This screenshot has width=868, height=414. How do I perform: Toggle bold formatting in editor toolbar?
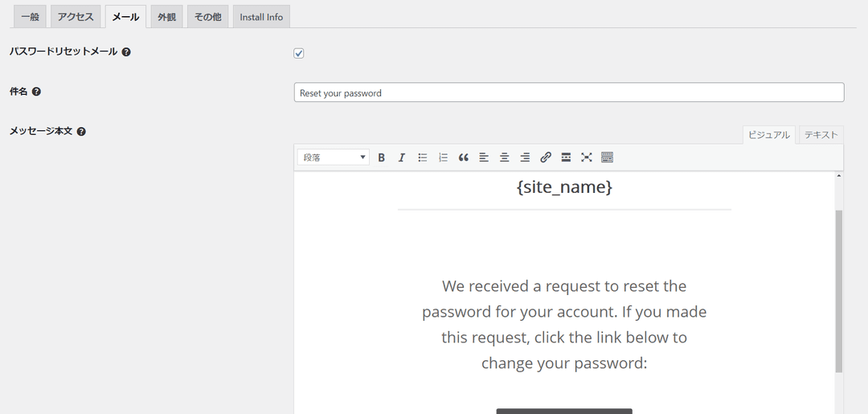(x=382, y=158)
